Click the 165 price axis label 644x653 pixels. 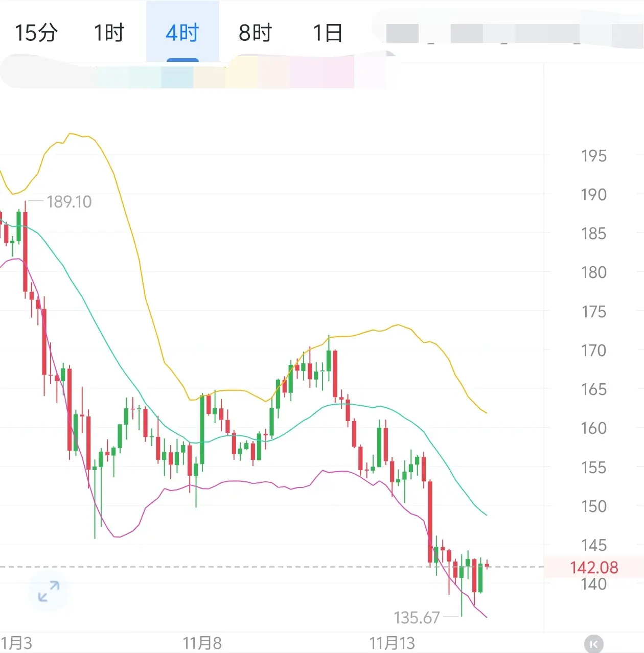[593, 389]
